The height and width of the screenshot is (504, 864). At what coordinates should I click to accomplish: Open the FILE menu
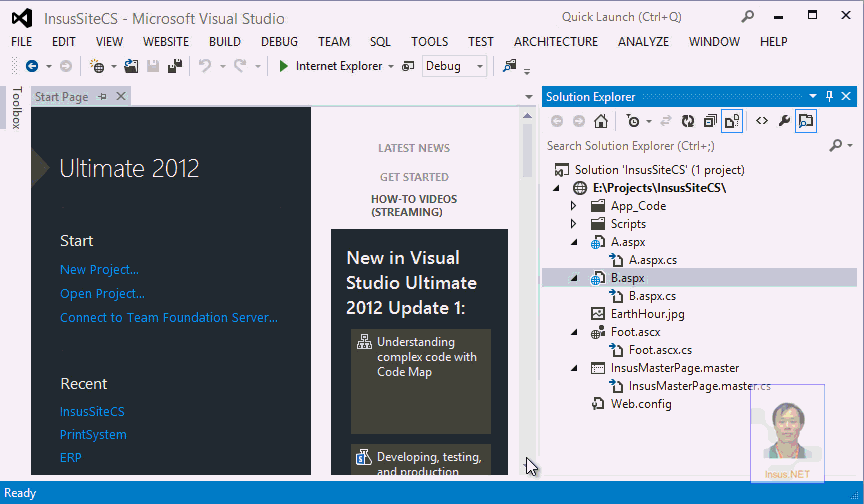pyautogui.click(x=21, y=42)
